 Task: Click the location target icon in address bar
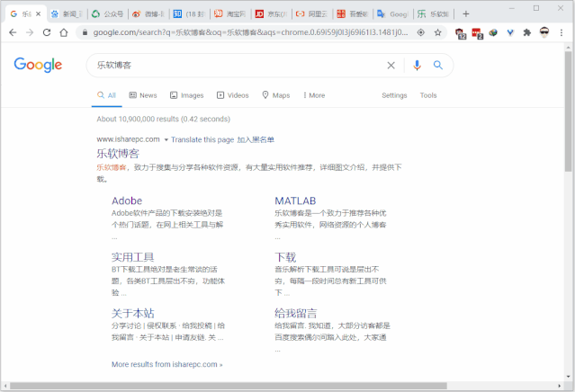pos(421,32)
